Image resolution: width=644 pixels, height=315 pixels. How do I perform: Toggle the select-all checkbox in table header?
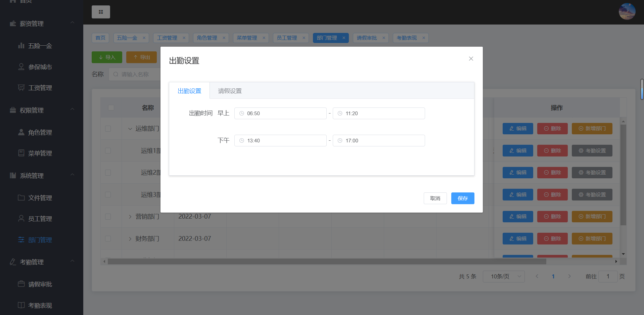[x=111, y=107]
